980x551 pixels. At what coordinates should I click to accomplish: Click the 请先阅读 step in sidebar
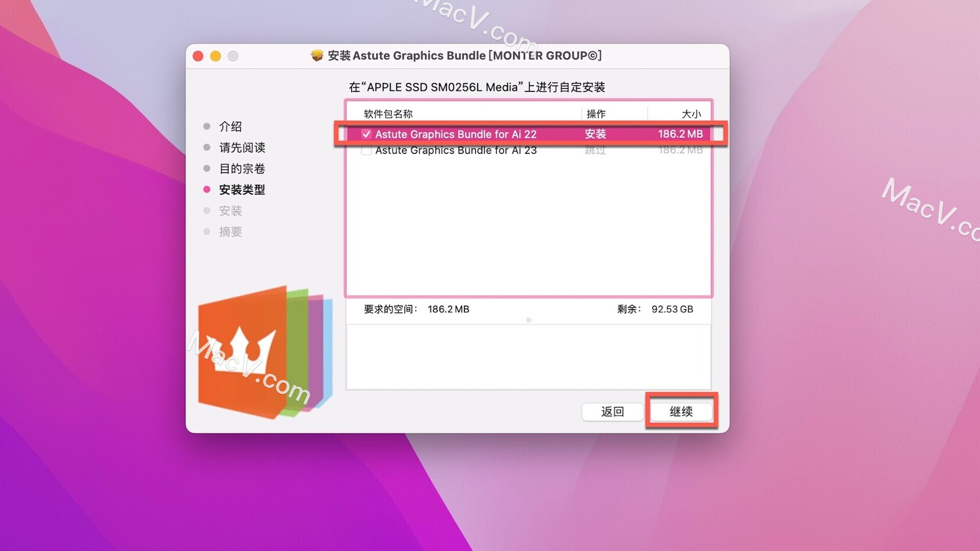(242, 147)
